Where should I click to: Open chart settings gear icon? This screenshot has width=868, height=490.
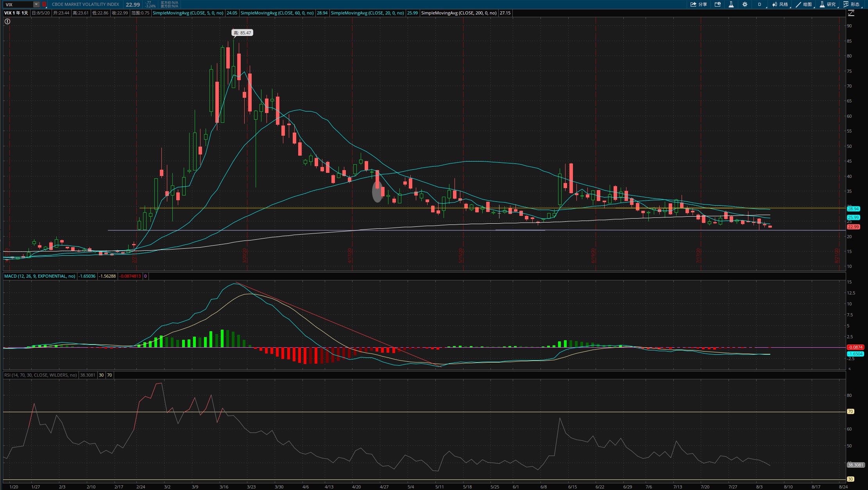pos(745,4)
